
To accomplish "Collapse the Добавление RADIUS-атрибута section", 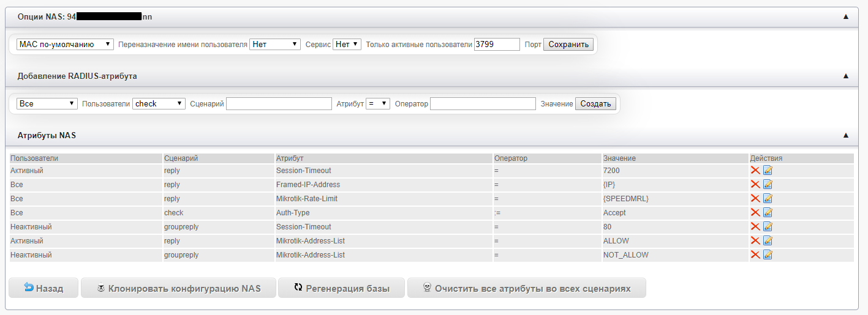I will coord(846,76).
